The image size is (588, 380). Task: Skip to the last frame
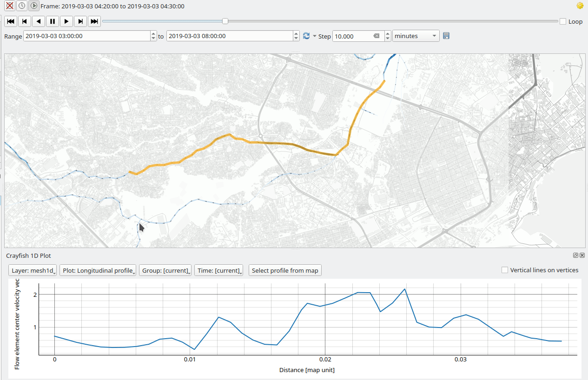click(x=94, y=21)
